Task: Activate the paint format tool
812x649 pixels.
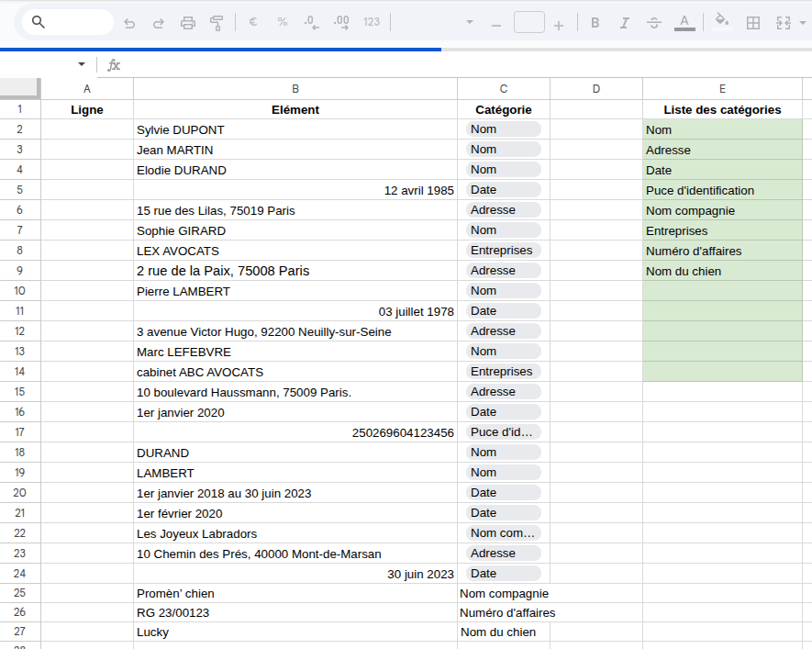Action: point(217,23)
